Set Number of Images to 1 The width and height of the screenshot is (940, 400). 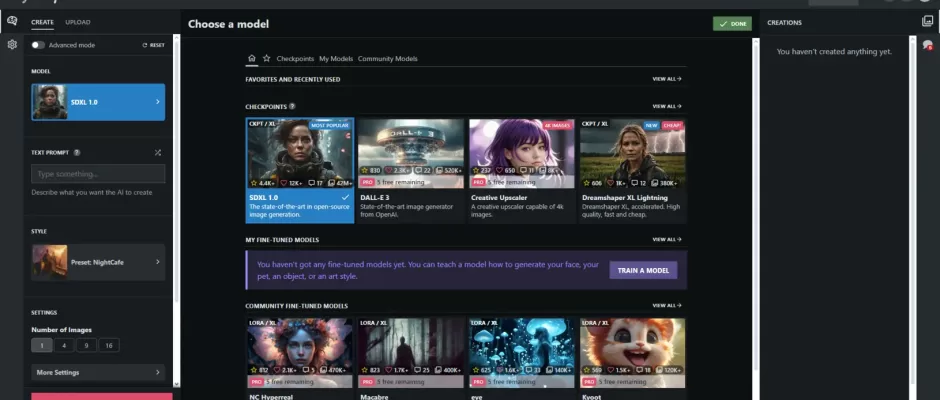point(42,345)
